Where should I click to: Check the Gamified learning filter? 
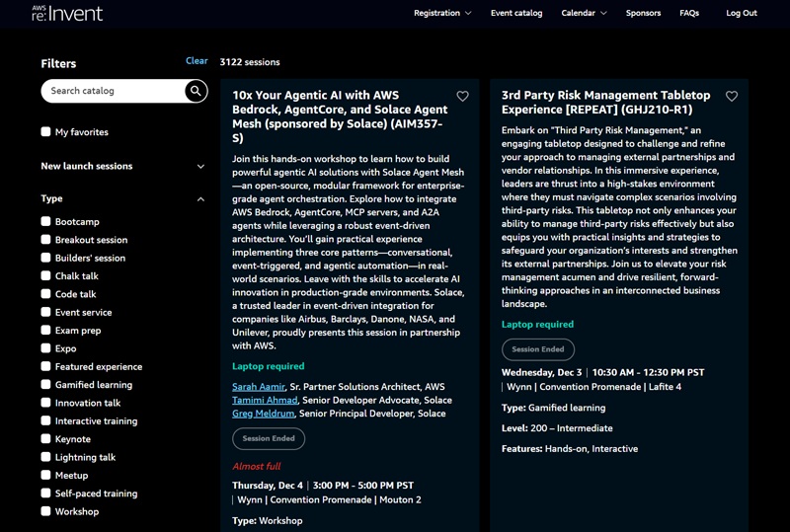pyautogui.click(x=46, y=385)
